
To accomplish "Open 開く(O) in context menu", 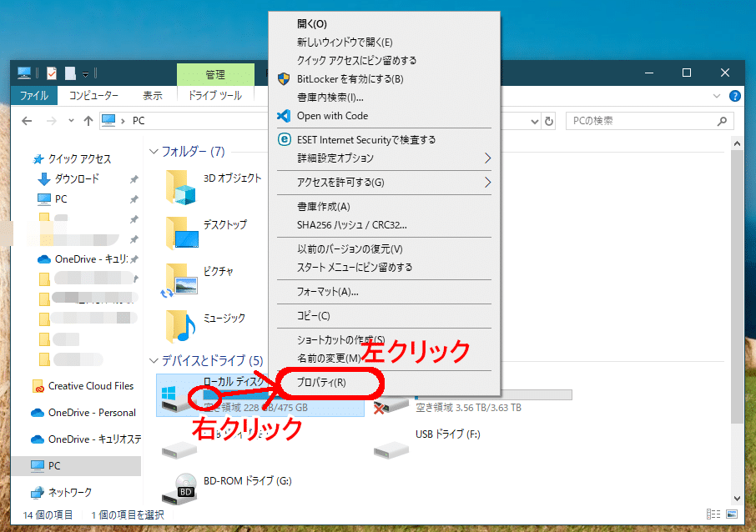I will pyautogui.click(x=311, y=23).
